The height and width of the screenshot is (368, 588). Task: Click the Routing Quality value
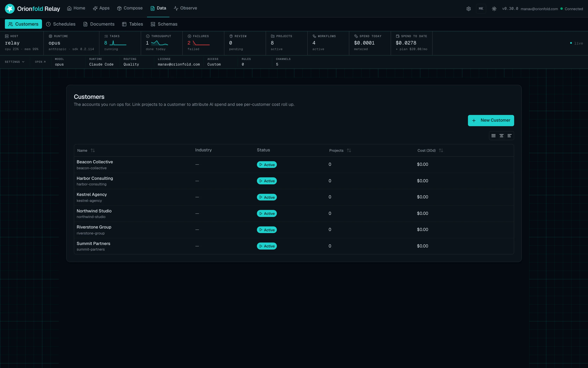(x=131, y=64)
